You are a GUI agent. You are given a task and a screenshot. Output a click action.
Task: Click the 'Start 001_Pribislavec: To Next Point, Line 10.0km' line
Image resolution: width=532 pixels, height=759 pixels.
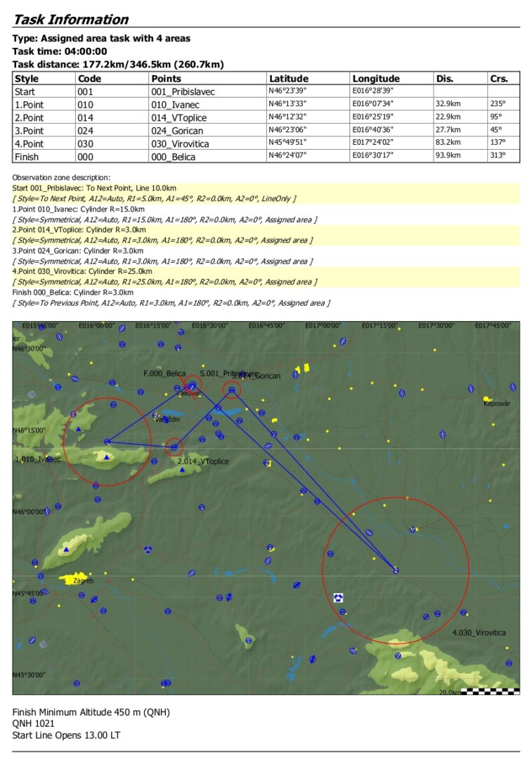click(94, 188)
